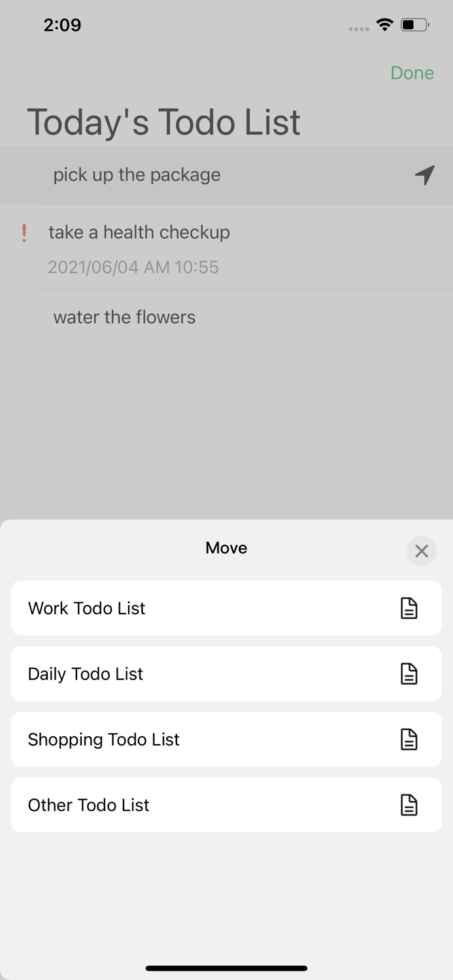This screenshot has width=453, height=980.
Task: Dismiss the Move sheet using the X button
Action: [x=421, y=551]
